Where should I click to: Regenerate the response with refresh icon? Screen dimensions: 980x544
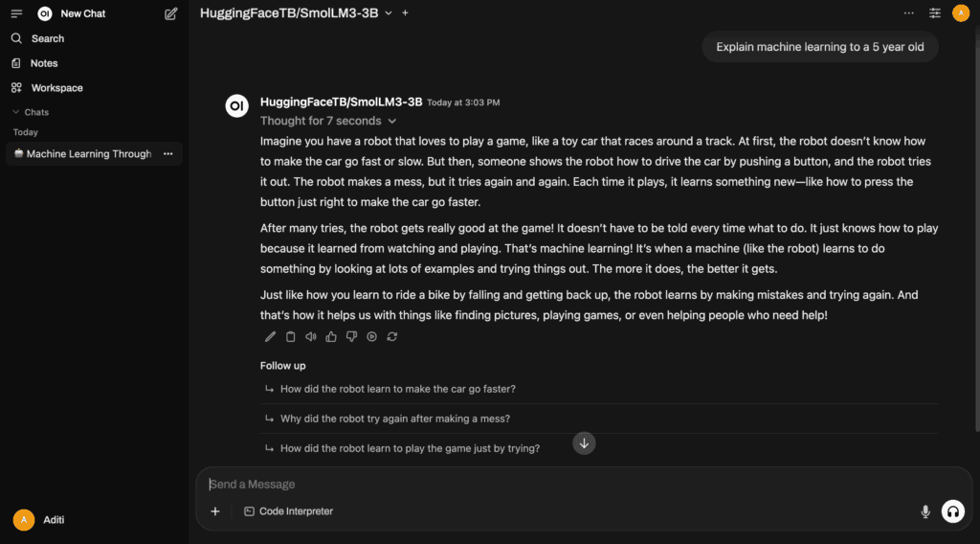391,336
